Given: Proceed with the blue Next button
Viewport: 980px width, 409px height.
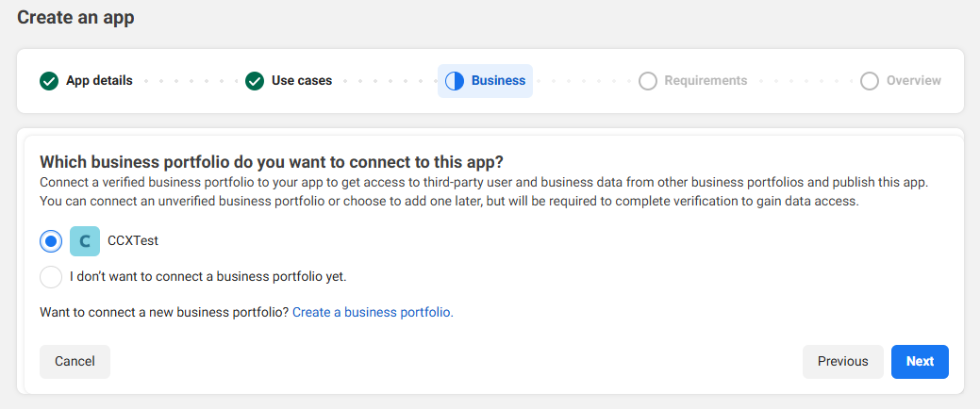Looking at the screenshot, I should (x=920, y=361).
